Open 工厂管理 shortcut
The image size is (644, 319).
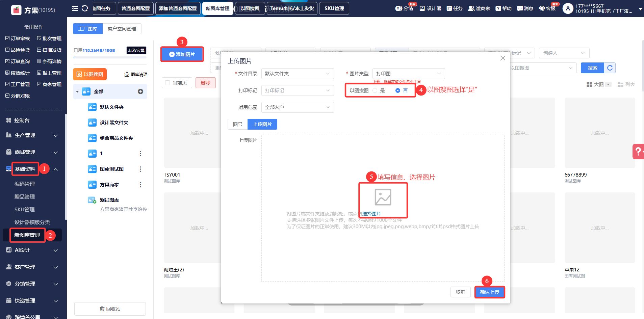click(18, 84)
